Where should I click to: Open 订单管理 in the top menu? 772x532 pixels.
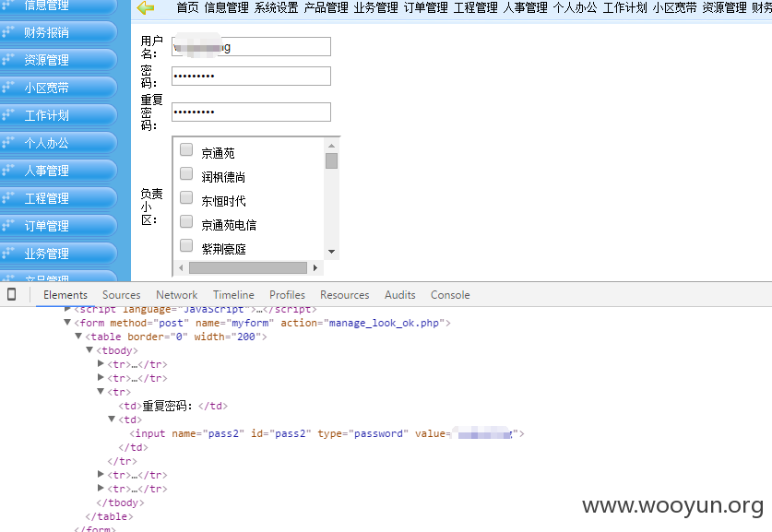[426, 8]
